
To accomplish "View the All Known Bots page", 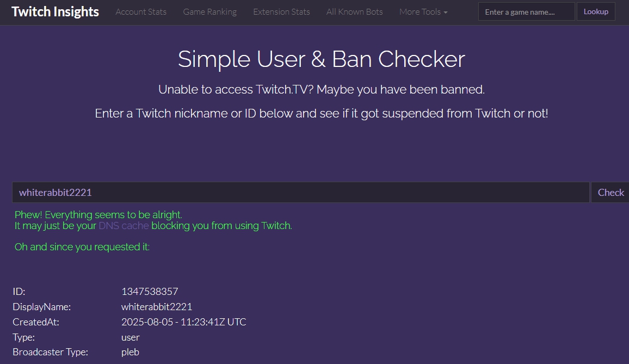I will coord(354,11).
